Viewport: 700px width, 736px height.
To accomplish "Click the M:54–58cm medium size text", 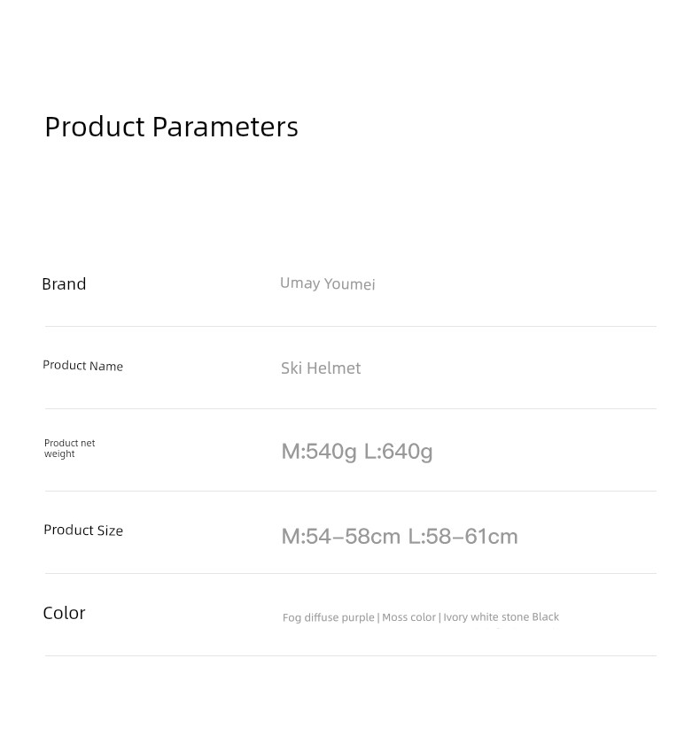I will click(341, 536).
